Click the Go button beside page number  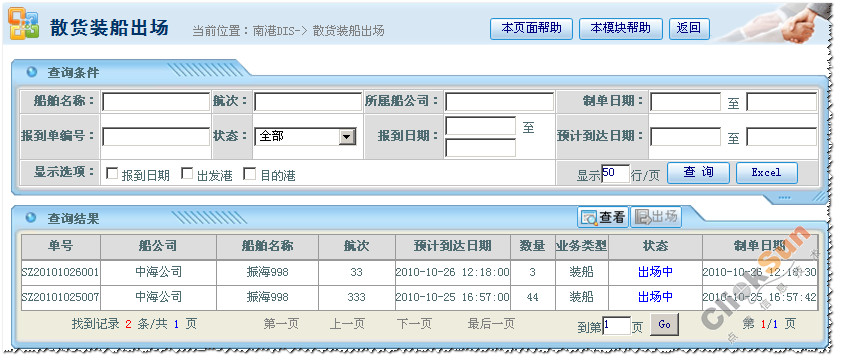click(664, 325)
